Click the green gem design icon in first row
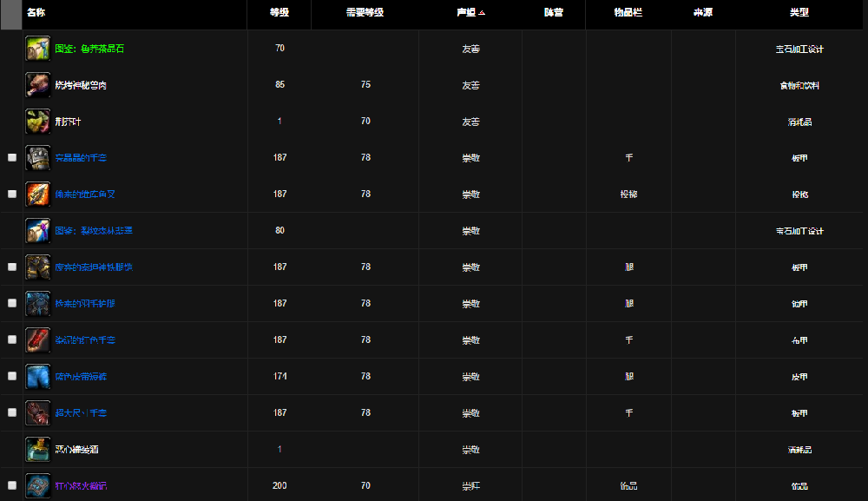 (x=37, y=49)
